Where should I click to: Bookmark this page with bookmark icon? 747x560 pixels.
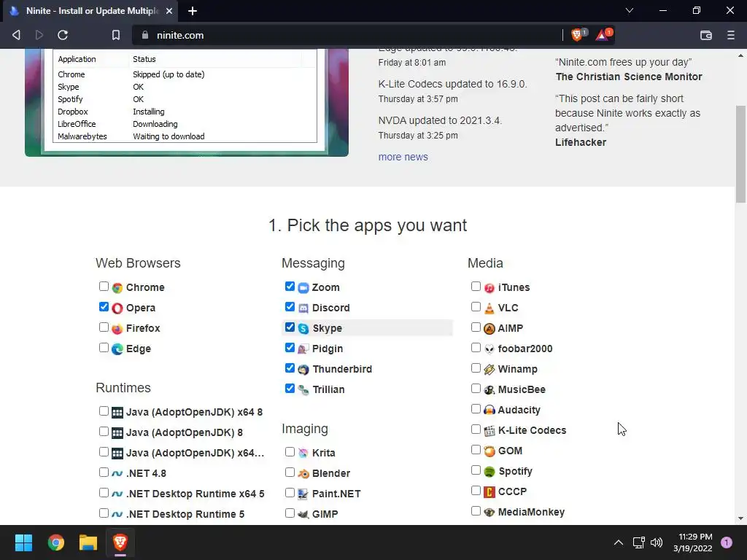click(116, 35)
